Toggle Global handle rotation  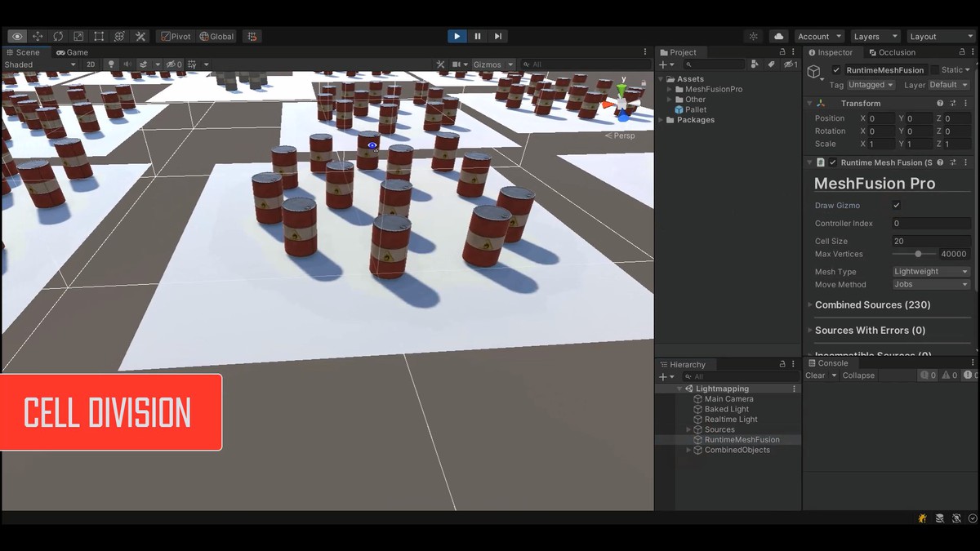[216, 36]
